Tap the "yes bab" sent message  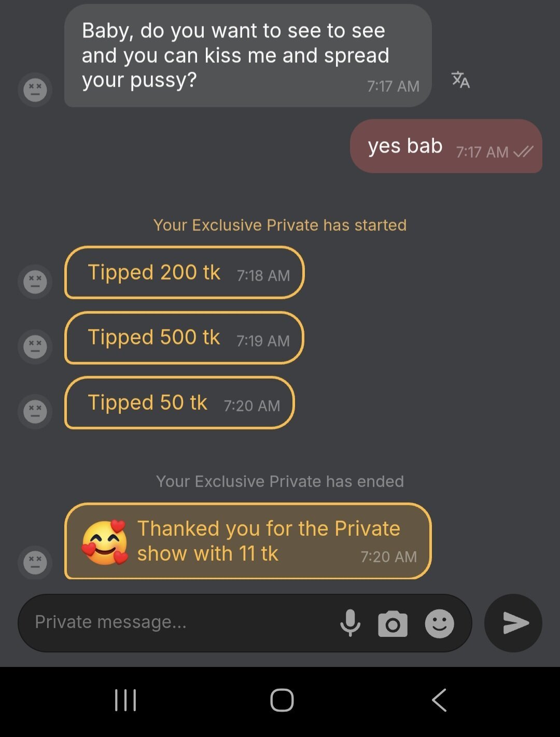click(x=446, y=146)
